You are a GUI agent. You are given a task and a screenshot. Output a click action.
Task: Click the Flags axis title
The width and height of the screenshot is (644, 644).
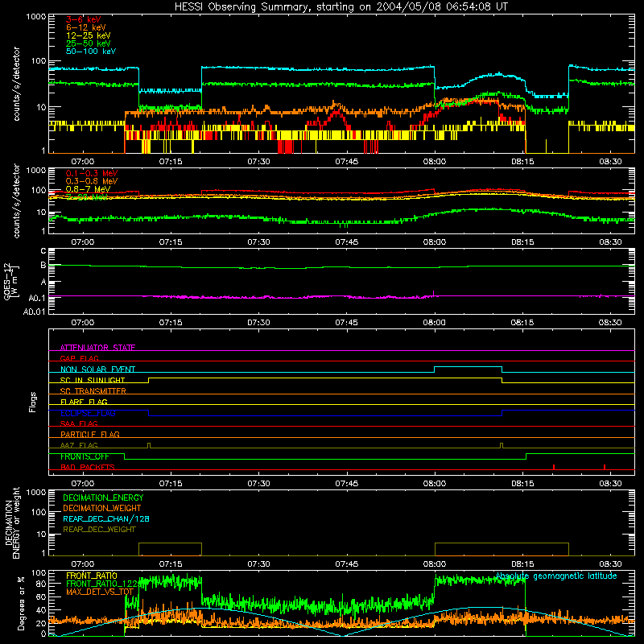point(32,402)
